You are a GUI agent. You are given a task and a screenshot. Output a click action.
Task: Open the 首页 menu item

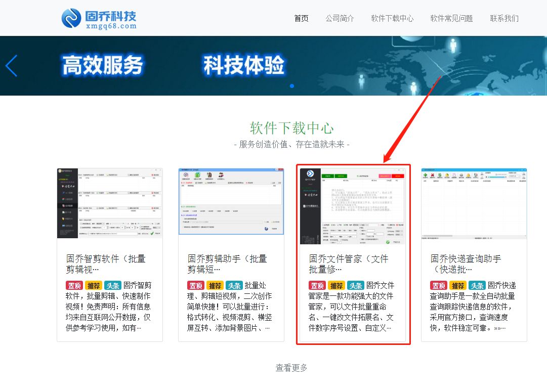(301, 18)
